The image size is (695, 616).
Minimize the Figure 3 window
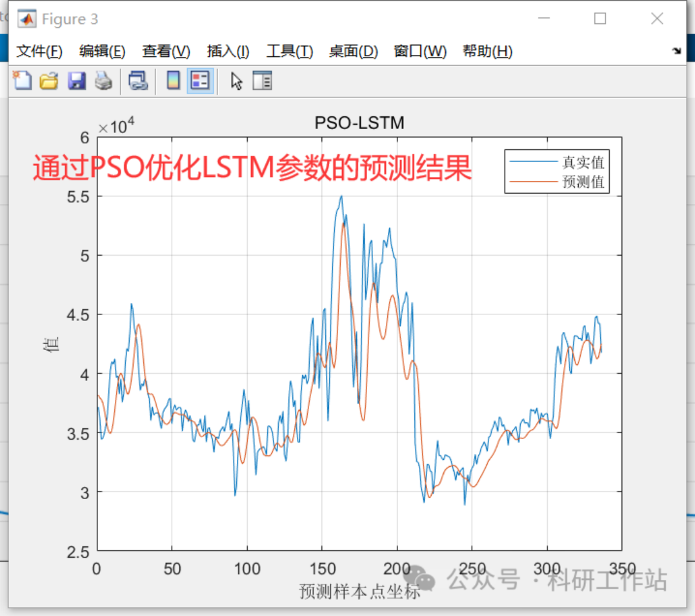point(544,19)
